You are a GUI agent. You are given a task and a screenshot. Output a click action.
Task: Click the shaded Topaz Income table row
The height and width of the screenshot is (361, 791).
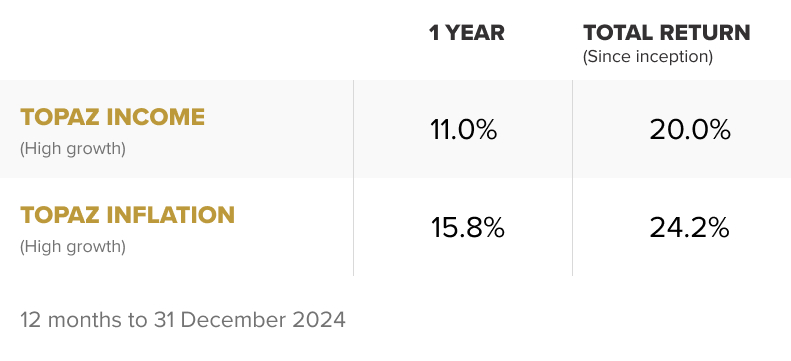pyautogui.click(x=396, y=129)
